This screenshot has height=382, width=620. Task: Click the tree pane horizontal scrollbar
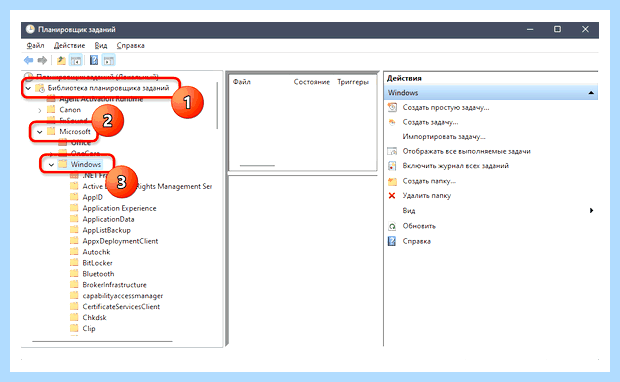pos(102,341)
